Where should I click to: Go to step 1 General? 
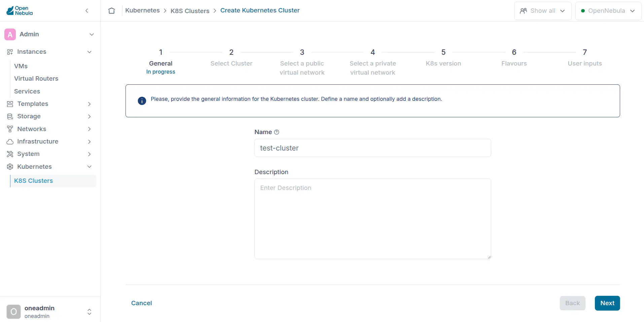pyautogui.click(x=161, y=62)
